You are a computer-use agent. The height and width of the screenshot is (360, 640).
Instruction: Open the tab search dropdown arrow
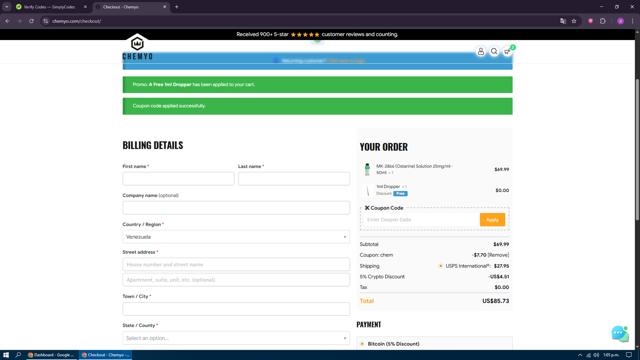[7, 7]
